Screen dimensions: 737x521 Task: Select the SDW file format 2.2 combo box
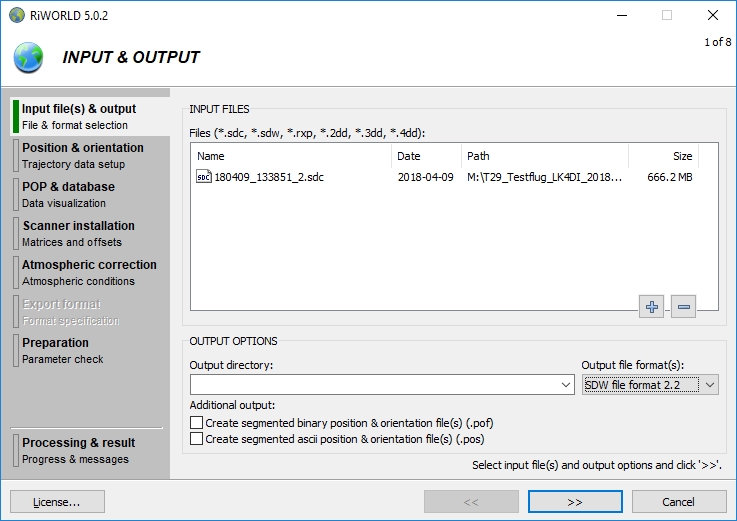tap(650, 385)
